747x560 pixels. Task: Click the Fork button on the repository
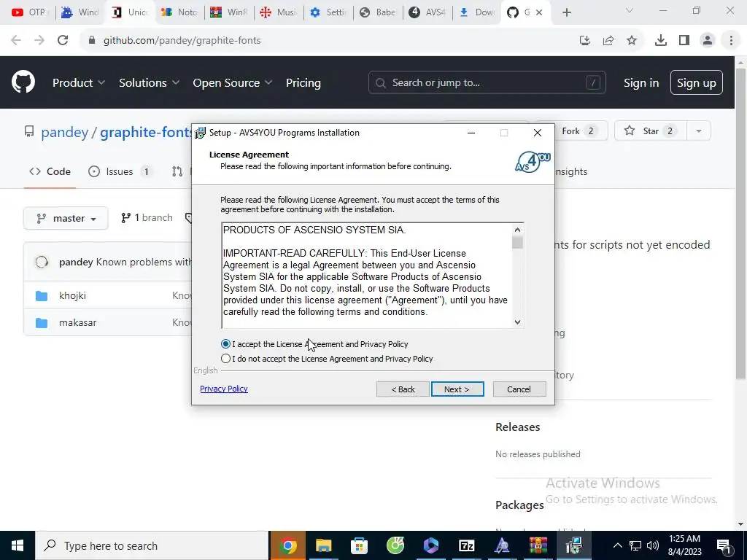[578, 131]
